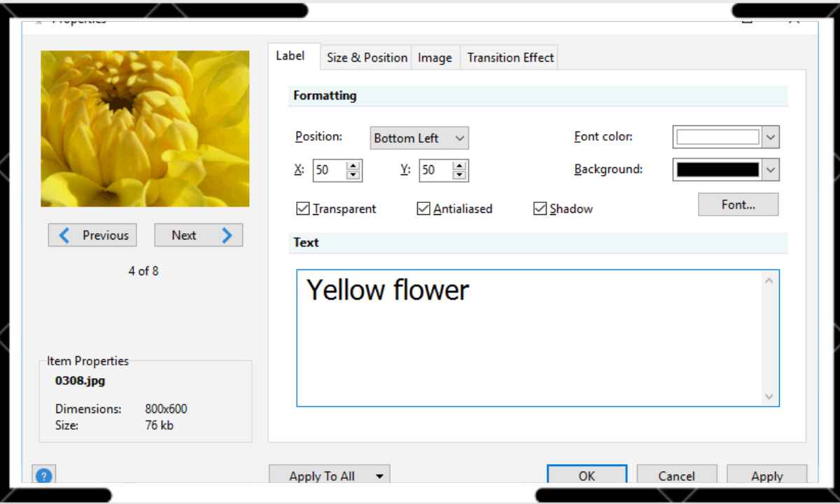
Task: Click the X value down spinner arrow
Action: pos(353,175)
